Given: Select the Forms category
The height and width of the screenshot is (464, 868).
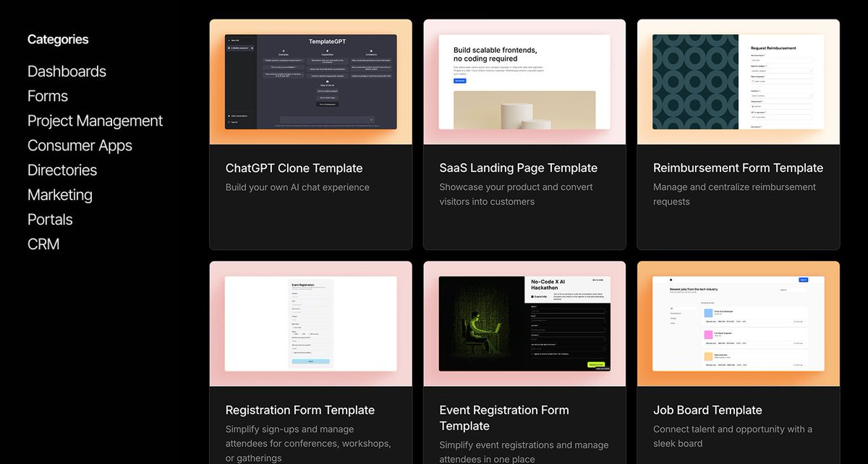Looking at the screenshot, I should tap(48, 96).
